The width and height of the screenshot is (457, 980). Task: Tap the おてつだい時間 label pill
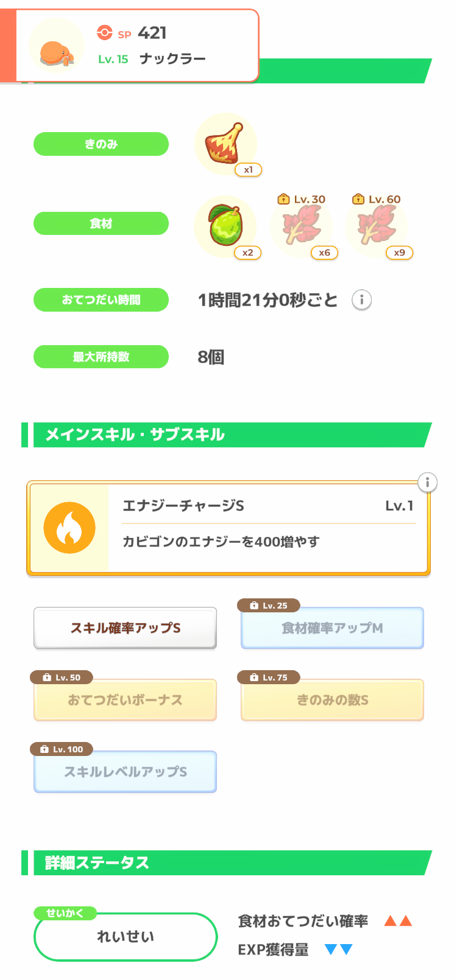tap(101, 299)
